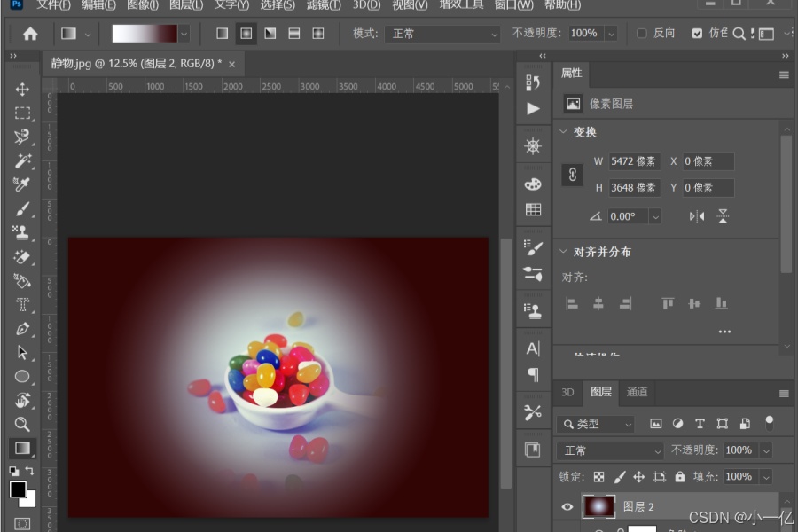Open the 视图 menu
Image resolution: width=798 pixels, height=532 pixels.
point(410,5)
